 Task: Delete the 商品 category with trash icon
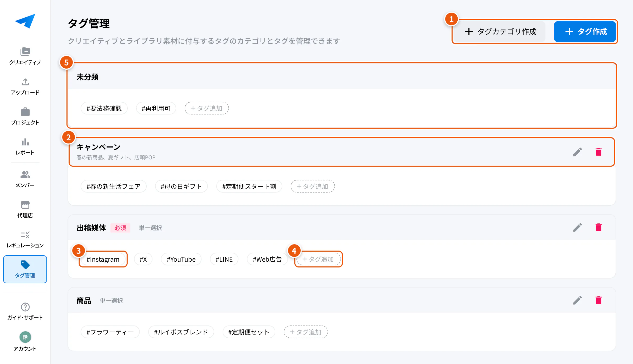coord(599,300)
